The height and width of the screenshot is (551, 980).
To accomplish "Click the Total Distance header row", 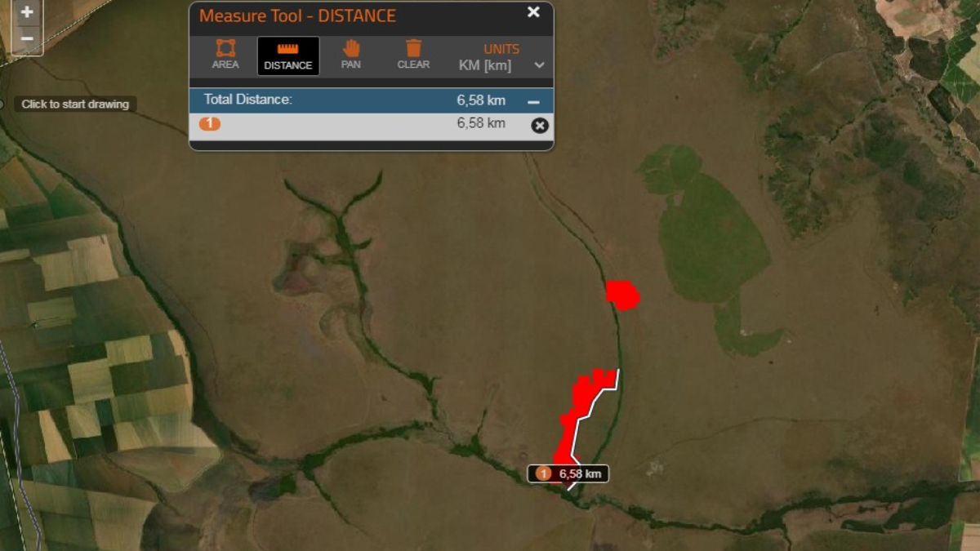I will coord(372,100).
